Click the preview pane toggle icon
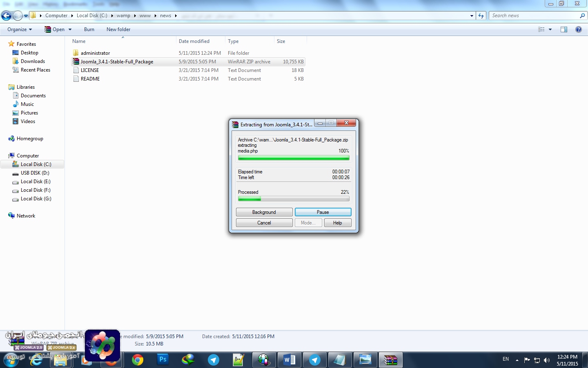 (564, 29)
